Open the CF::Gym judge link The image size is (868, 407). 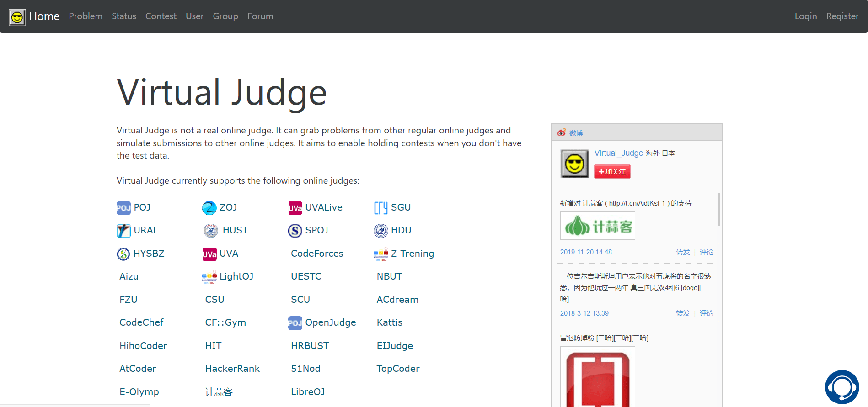225,322
